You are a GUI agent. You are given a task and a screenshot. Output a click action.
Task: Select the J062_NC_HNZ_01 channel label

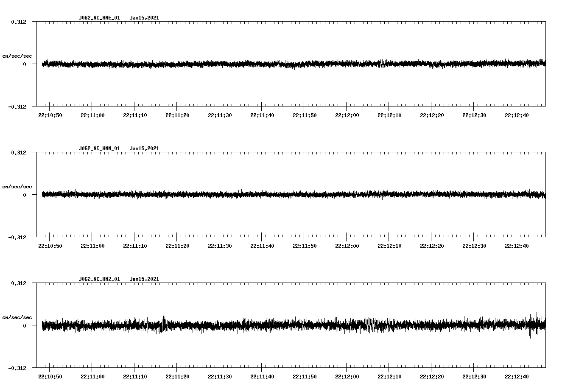(x=99, y=279)
